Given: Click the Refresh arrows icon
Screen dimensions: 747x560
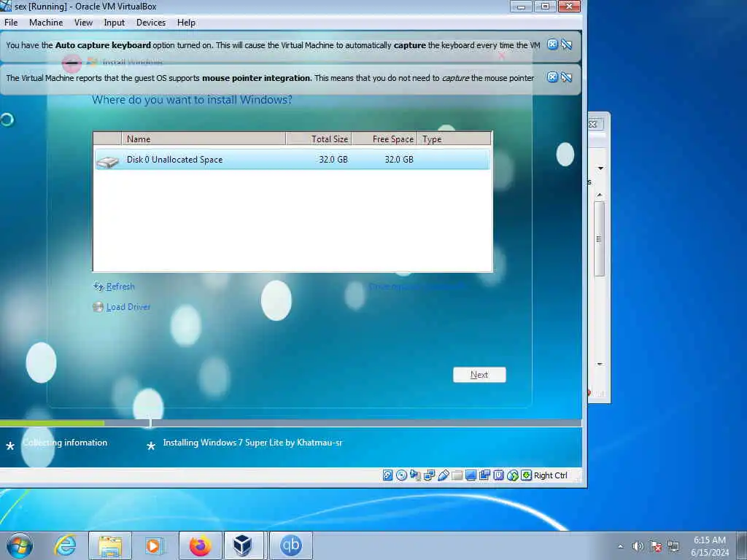Looking at the screenshot, I should (x=98, y=286).
